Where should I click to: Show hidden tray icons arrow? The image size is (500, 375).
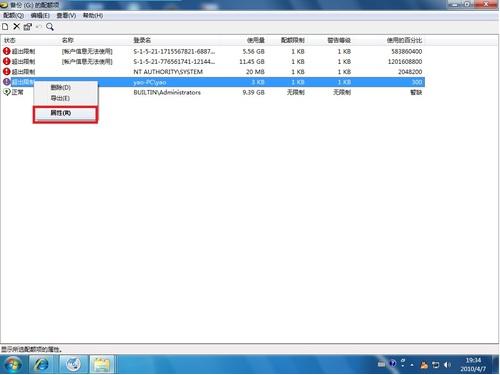[x=412, y=365]
